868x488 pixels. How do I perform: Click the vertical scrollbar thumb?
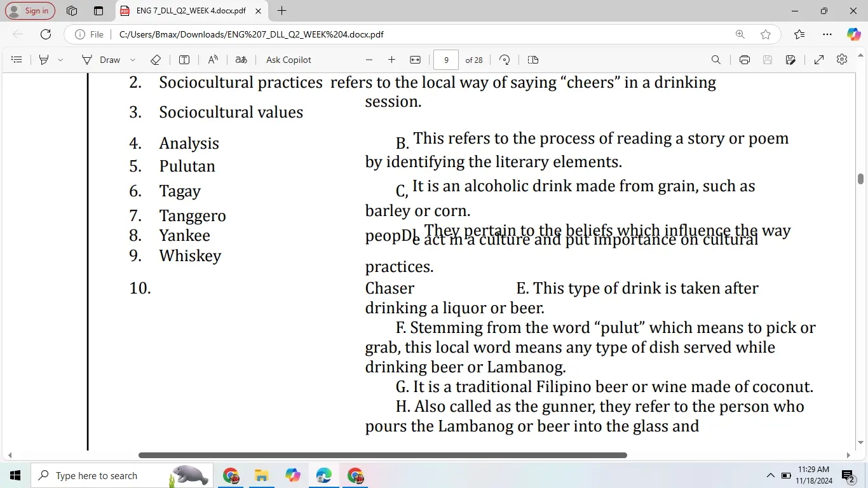861,179
